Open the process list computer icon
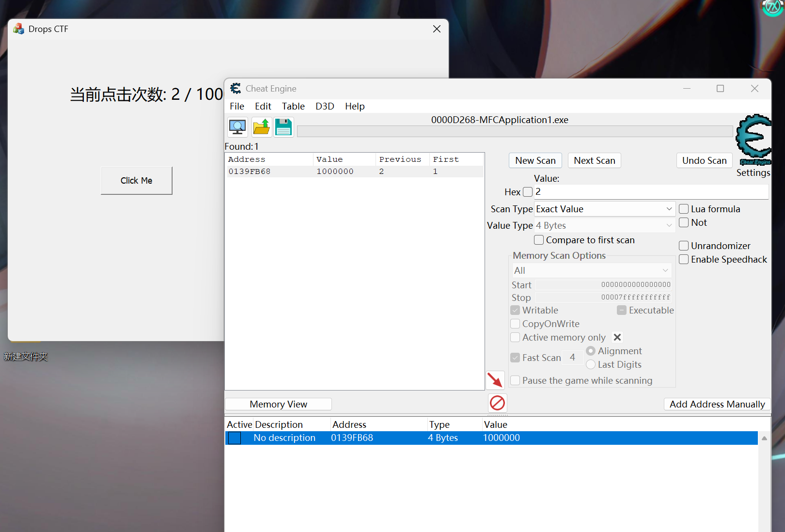 click(x=237, y=127)
